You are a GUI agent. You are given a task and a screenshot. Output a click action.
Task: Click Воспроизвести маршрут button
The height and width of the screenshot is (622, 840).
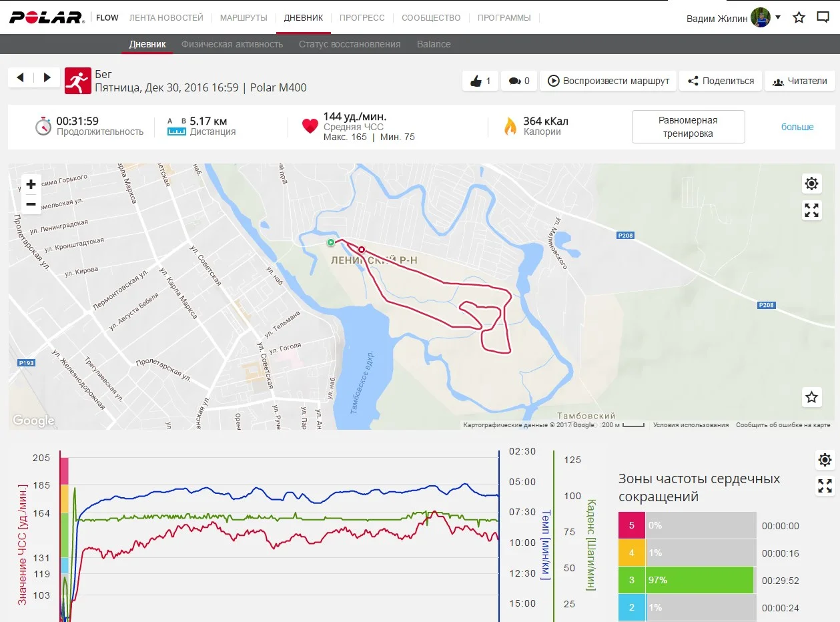pos(608,81)
